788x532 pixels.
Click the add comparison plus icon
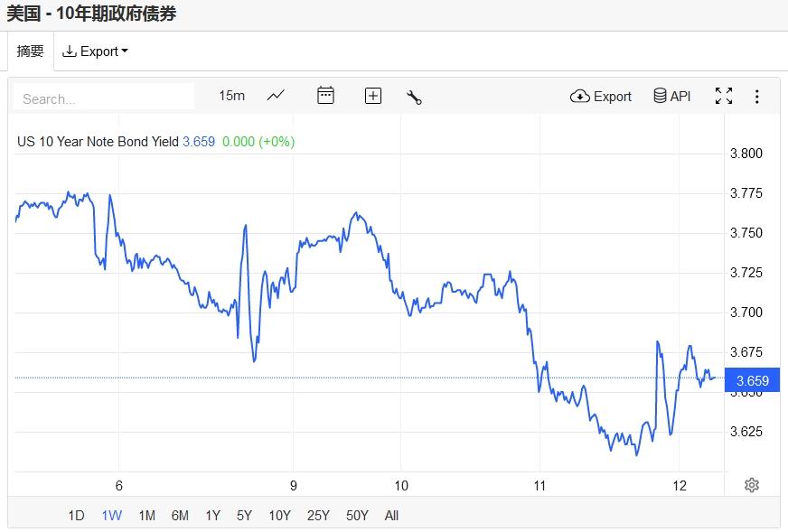coord(372,96)
